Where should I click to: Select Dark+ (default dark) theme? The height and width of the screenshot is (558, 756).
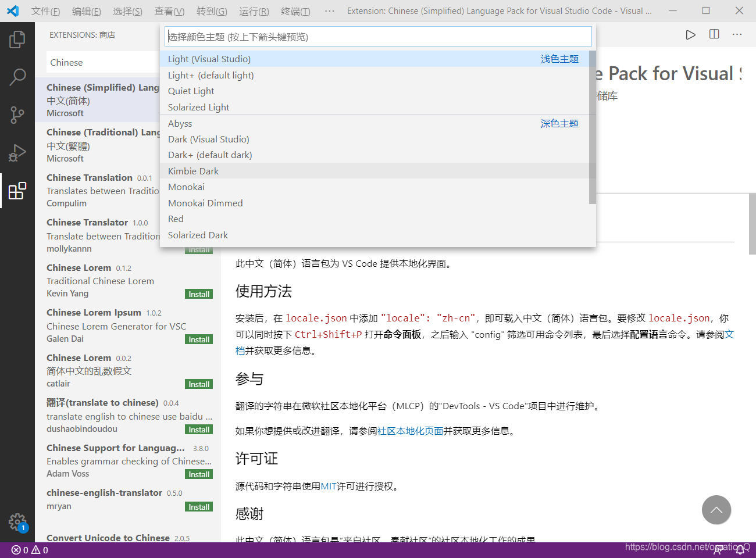[375, 155]
